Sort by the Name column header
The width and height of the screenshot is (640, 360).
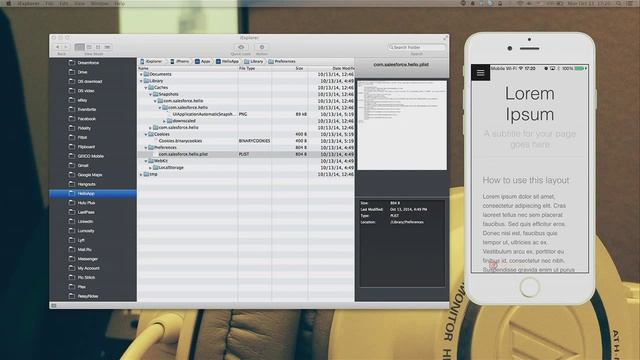pos(188,69)
